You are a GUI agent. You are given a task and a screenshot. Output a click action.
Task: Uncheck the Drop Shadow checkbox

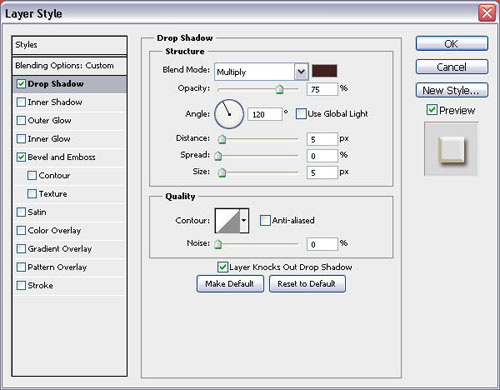(x=21, y=84)
